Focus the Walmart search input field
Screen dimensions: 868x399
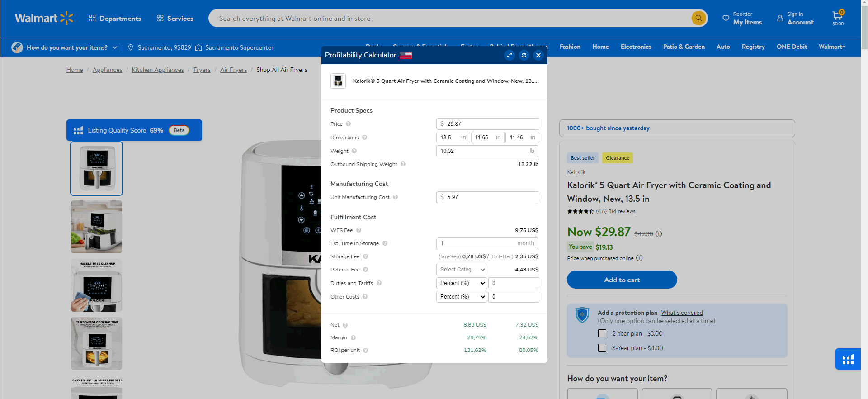tap(452, 19)
